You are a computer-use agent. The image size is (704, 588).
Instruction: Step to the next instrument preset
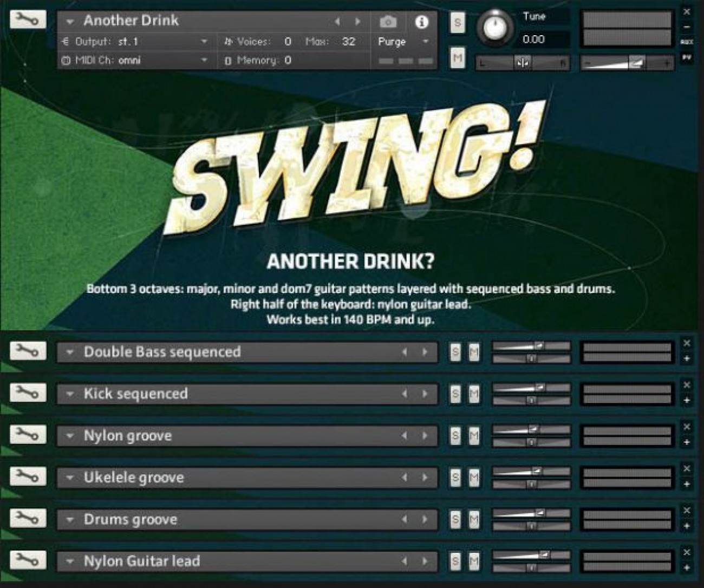357,22
